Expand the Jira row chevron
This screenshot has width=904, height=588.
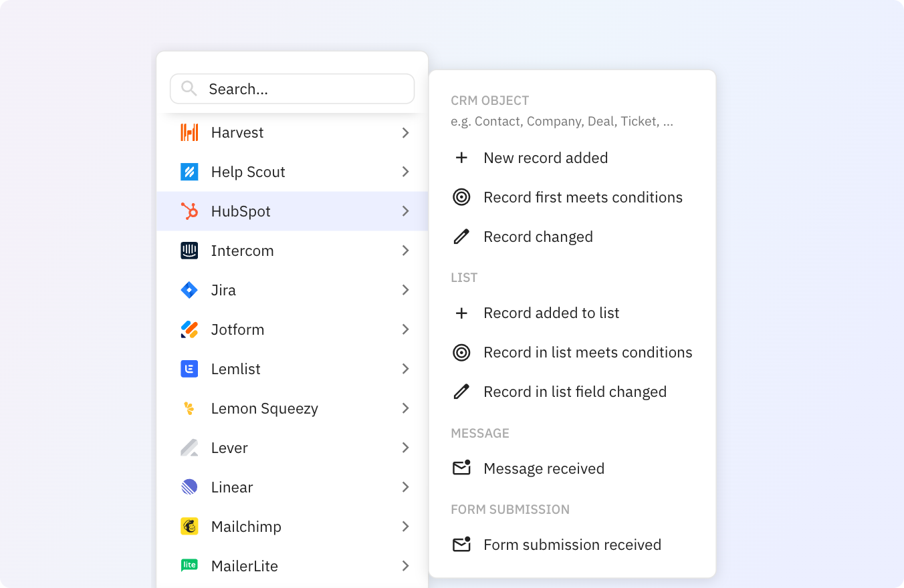(405, 290)
